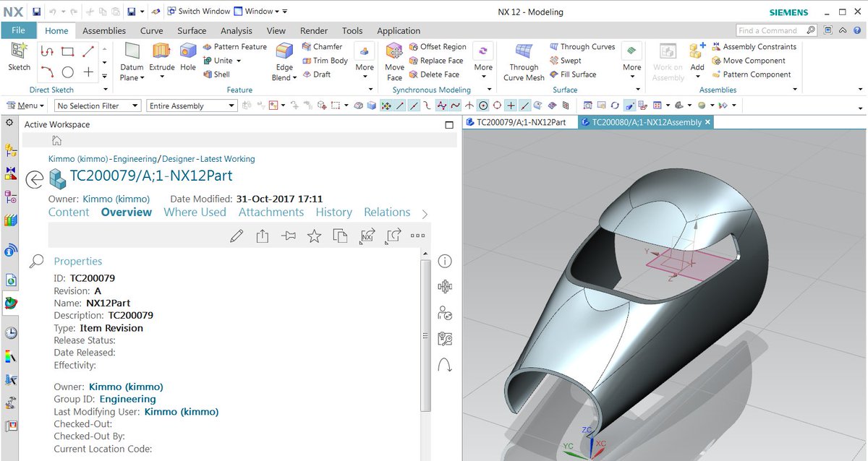Open the settings gear on the resource bar
Image resolution: width=868 pixels, height=461 pixels.
[x=9, y=123]
